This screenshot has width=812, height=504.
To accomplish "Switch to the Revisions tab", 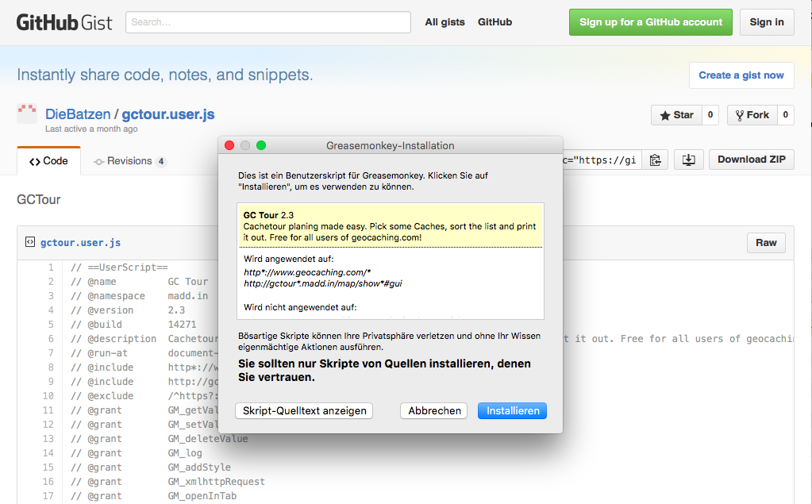I will 129,161.
